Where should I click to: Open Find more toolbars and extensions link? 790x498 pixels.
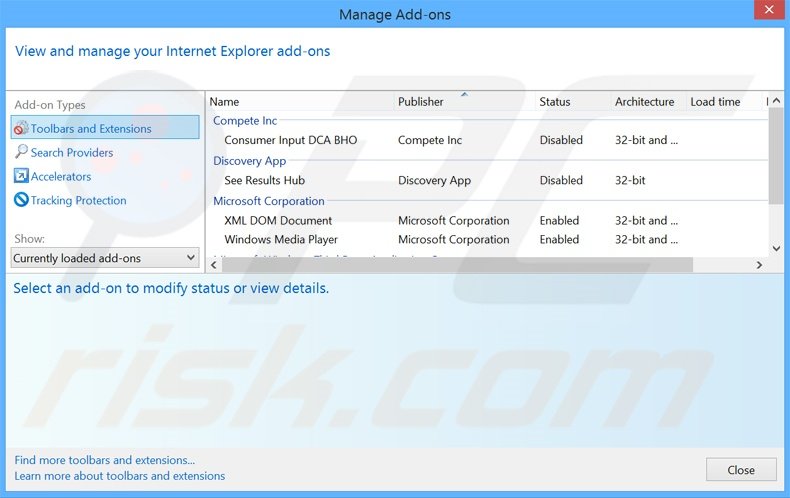click(x=105, y=460)
